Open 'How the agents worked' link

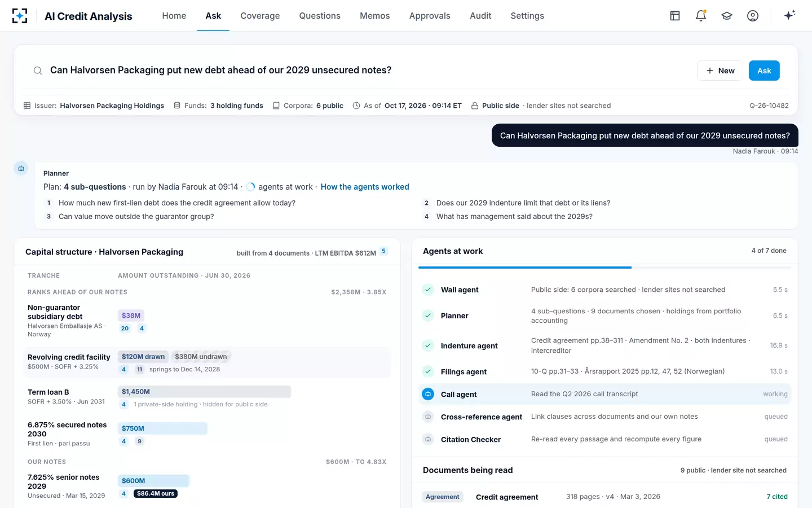point(365,187)
